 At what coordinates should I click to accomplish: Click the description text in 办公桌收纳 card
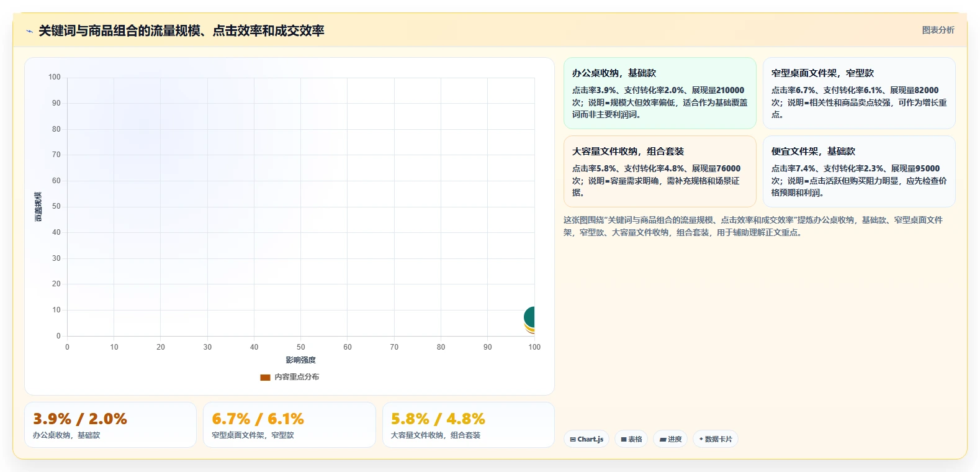pos(660,102)
